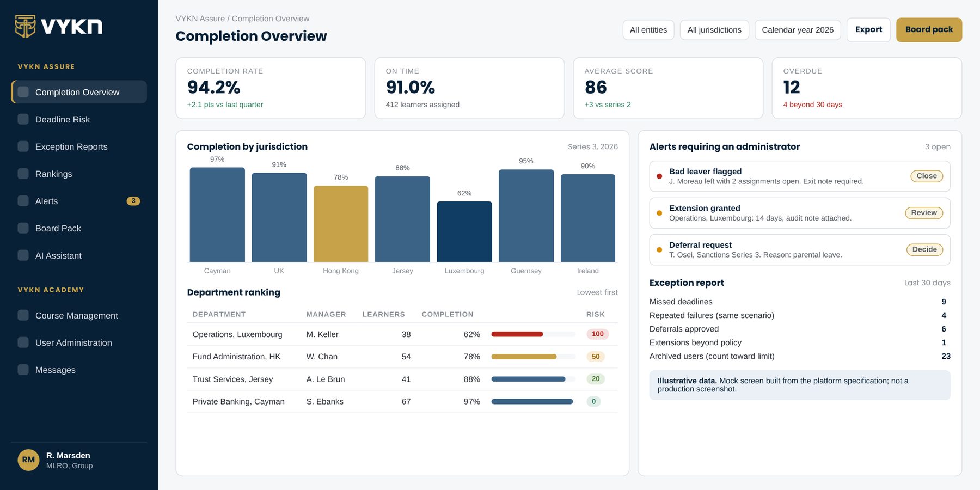Open the All entities filter
Viewport: 980px width, 490px height.
tap(648, 30)
